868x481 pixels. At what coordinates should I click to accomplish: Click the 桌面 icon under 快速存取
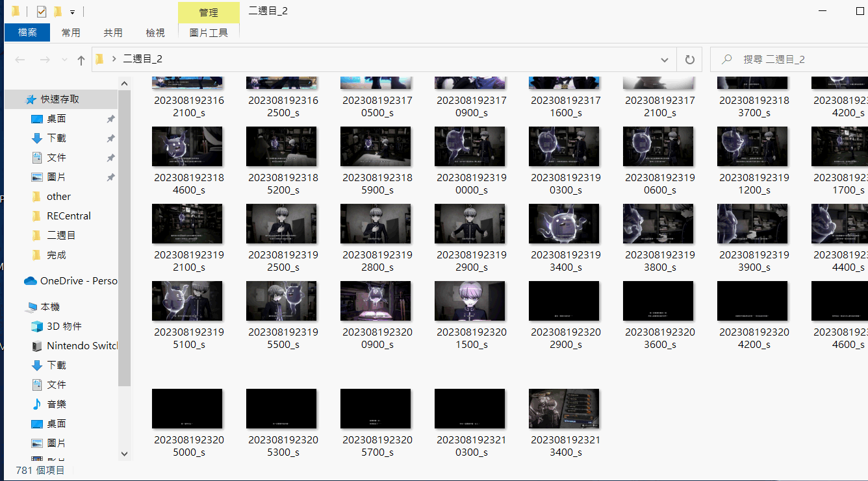pyautogui.click(x=37, y=119)
